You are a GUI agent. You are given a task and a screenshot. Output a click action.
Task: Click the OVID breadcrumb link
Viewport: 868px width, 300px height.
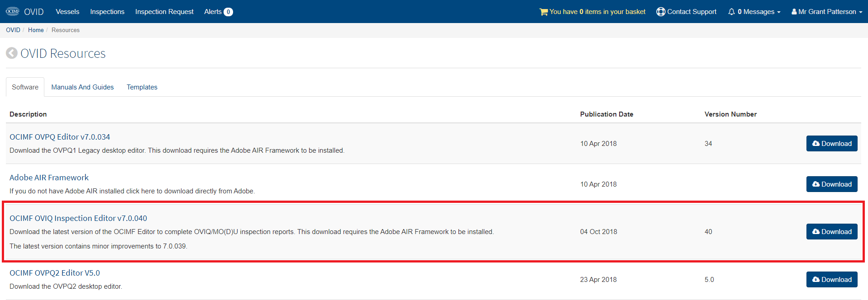click(13, 30)
